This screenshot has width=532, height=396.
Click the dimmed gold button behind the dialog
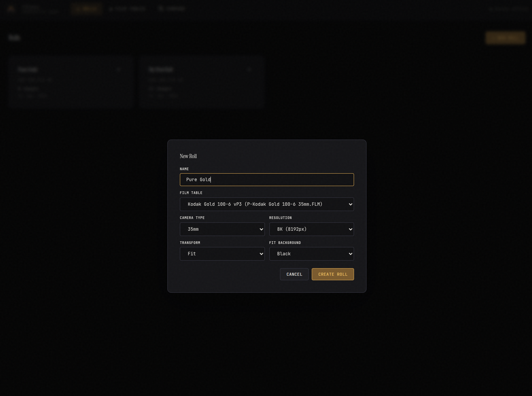point(505,38)
